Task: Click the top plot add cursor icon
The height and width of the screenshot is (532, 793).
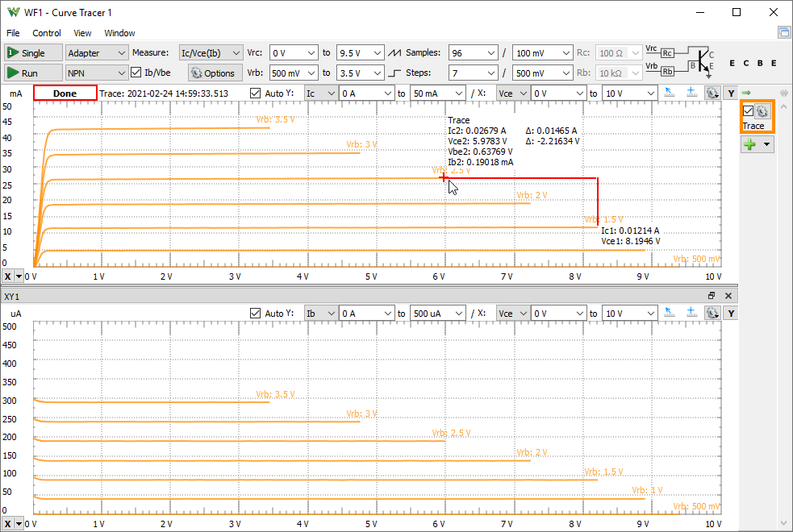Action: 691,93
